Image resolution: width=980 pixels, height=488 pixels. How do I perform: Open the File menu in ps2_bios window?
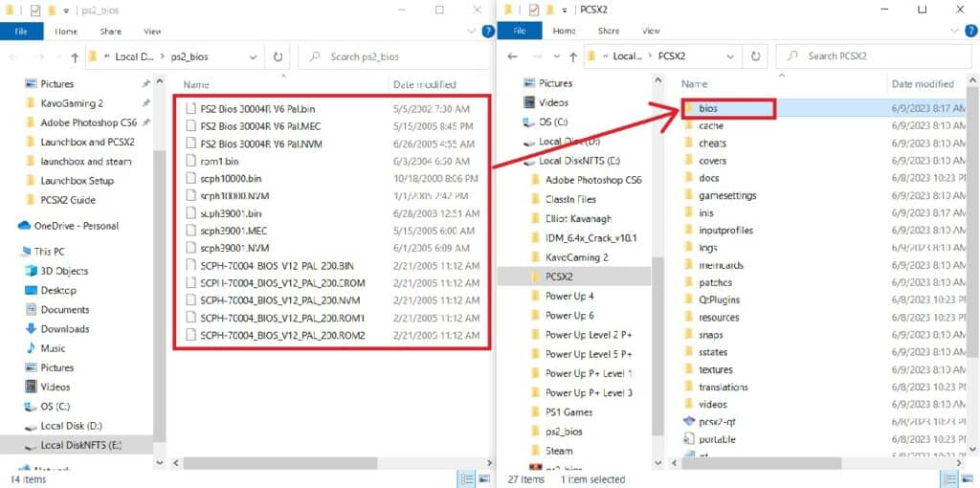click(x=21, y=32)
